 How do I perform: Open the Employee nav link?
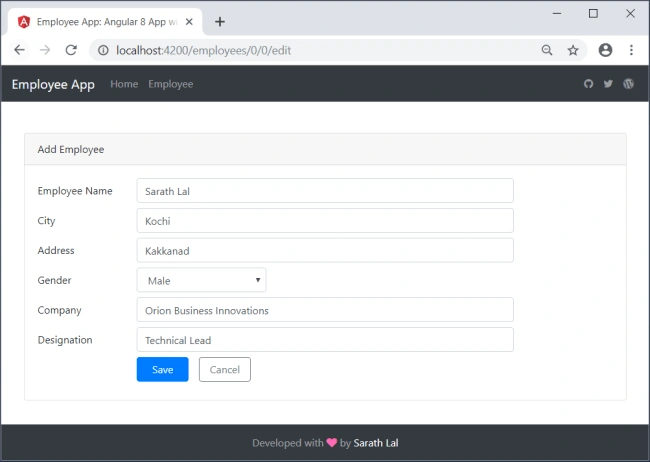(171, 84)
